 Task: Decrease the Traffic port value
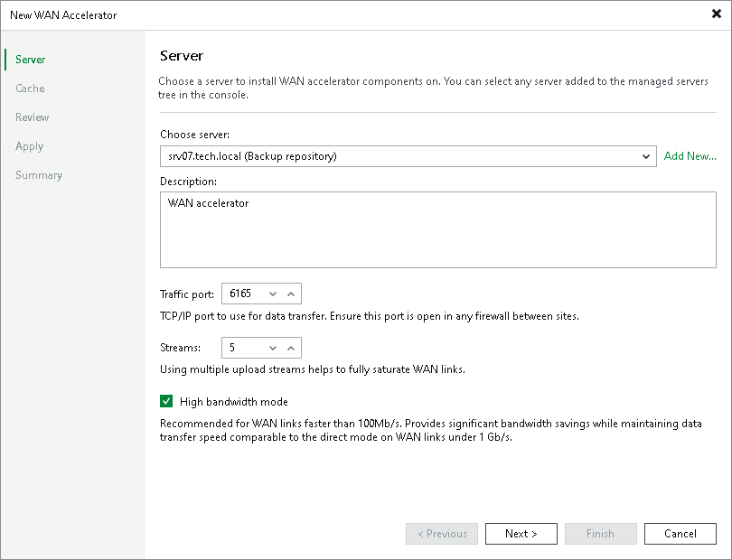click(x=273, y=294)
